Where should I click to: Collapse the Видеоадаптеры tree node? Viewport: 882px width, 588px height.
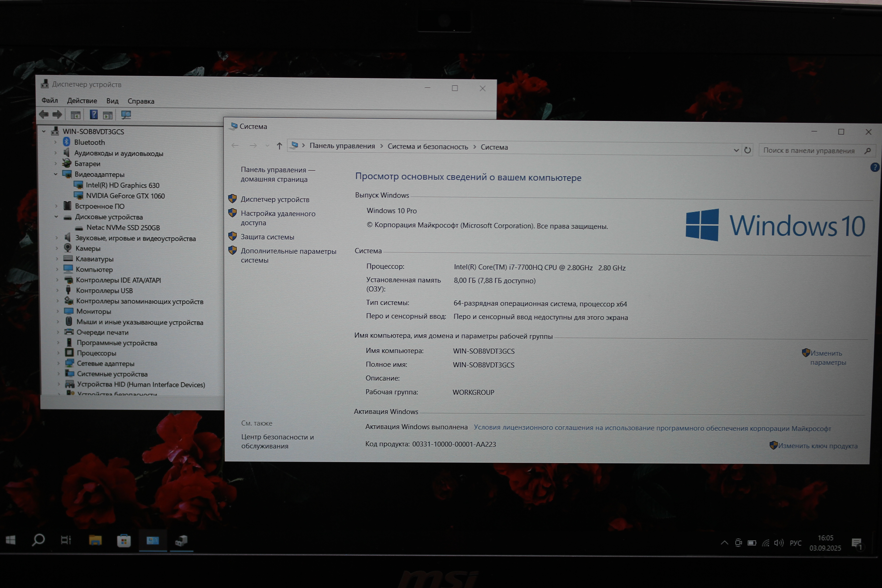coord(55,174)
